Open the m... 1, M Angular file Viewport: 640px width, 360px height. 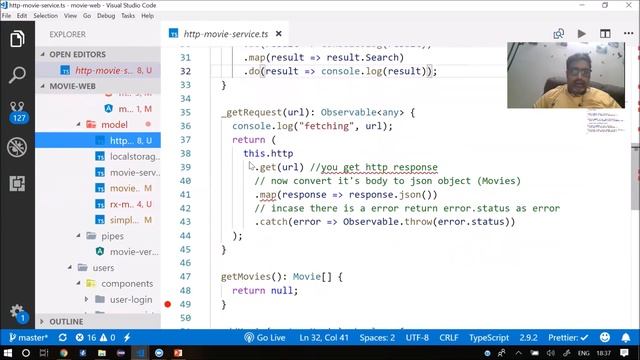(98, 109)
